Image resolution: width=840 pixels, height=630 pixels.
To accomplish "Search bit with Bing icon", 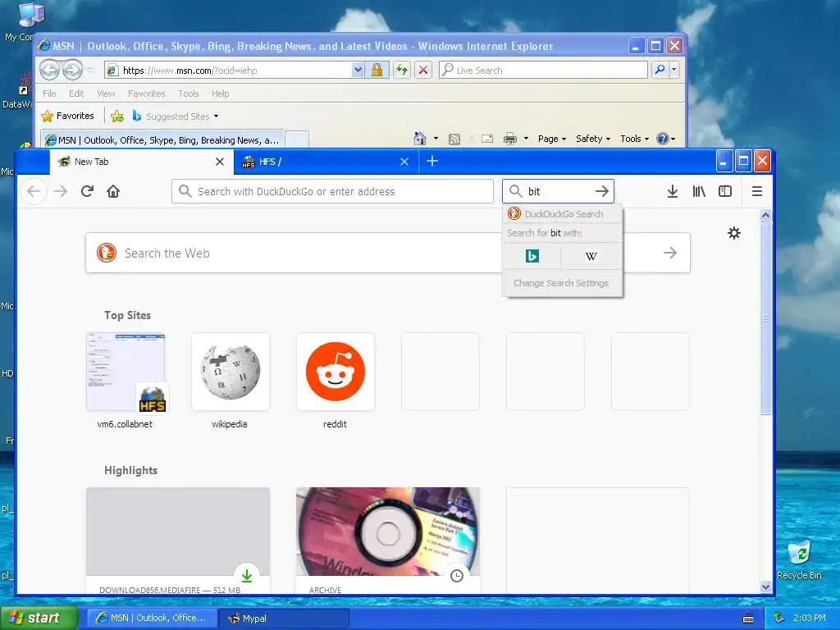I will tap(532, 256).
